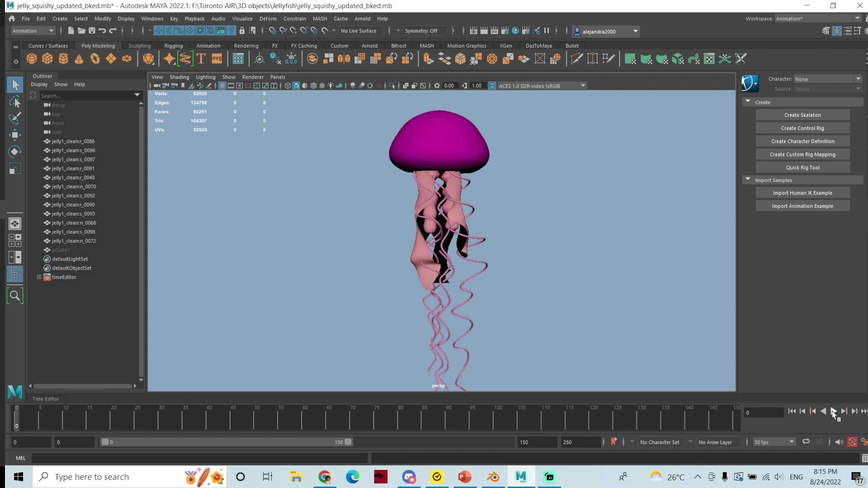Click Create Character Definition button
Screen dimensions: 868x488
[802, 141]
